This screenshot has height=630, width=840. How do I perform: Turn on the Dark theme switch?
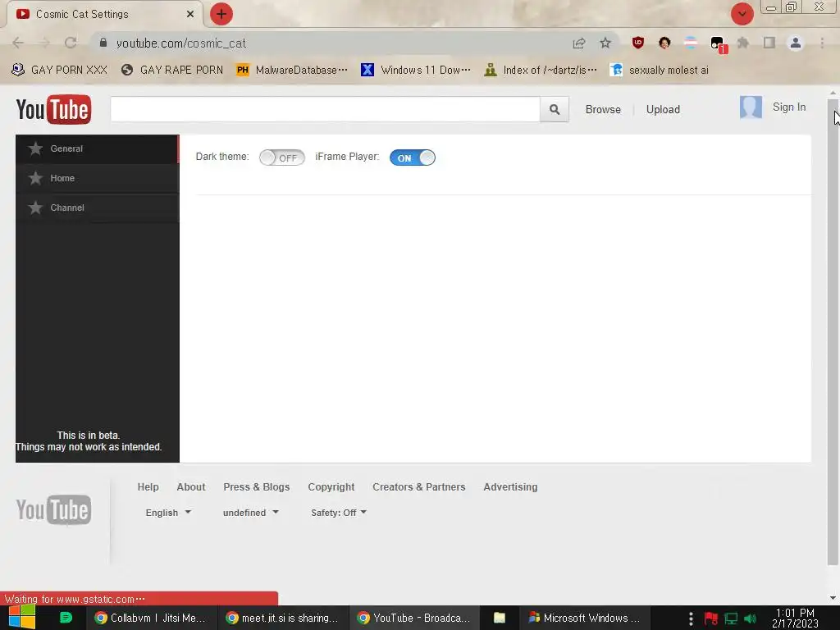(282, 157)
